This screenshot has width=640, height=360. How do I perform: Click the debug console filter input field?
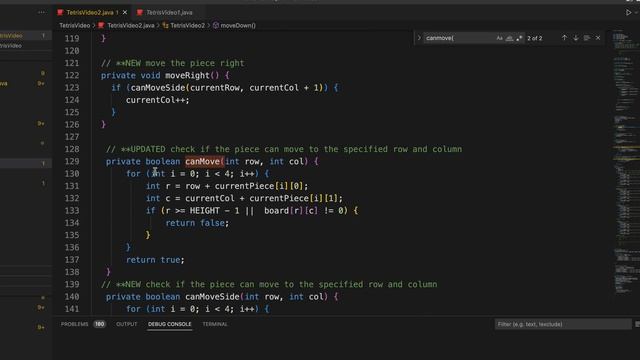pos(563,324)
